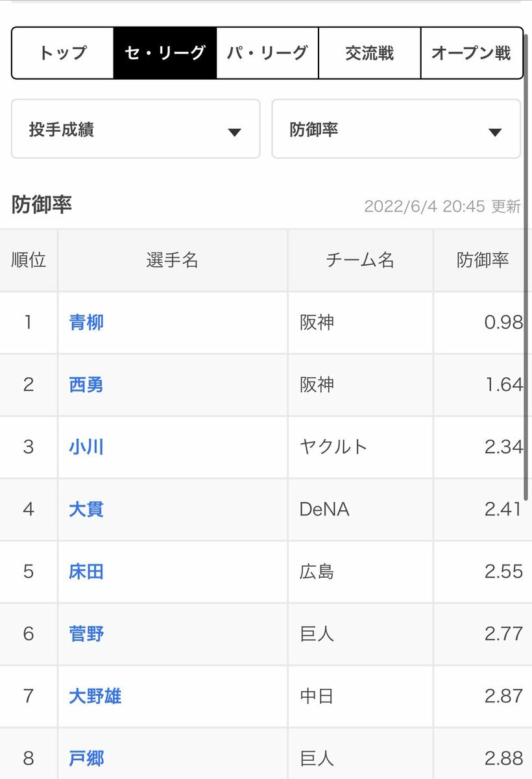Open player link 西勇
This screenshot has height=779, width=532.
pyautogui.click(x=86, y=384)
